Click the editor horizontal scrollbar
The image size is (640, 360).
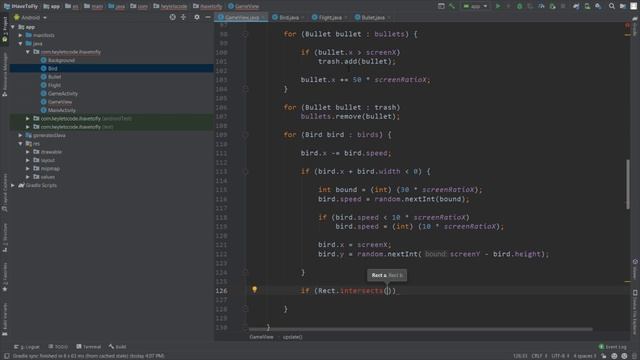[x=420, y=329]
